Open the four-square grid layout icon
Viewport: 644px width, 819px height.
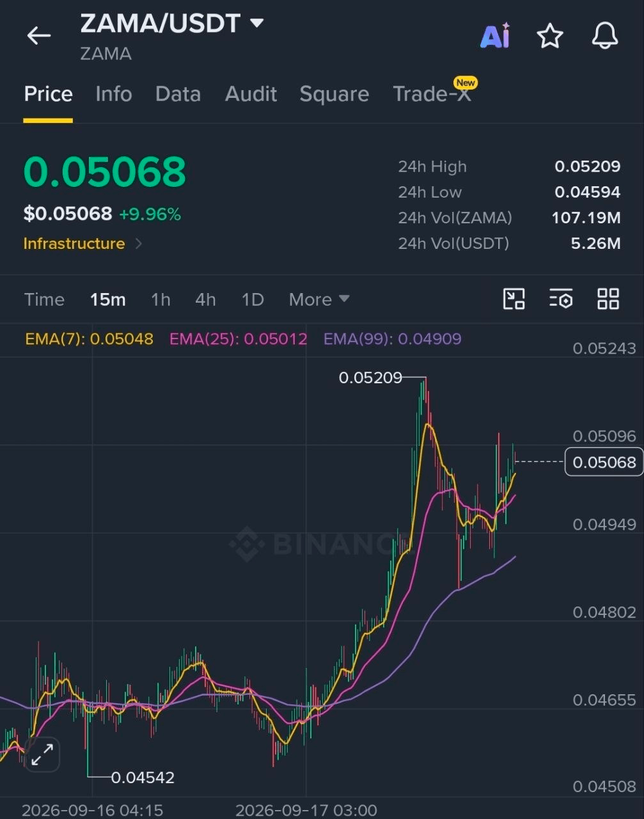608,299
